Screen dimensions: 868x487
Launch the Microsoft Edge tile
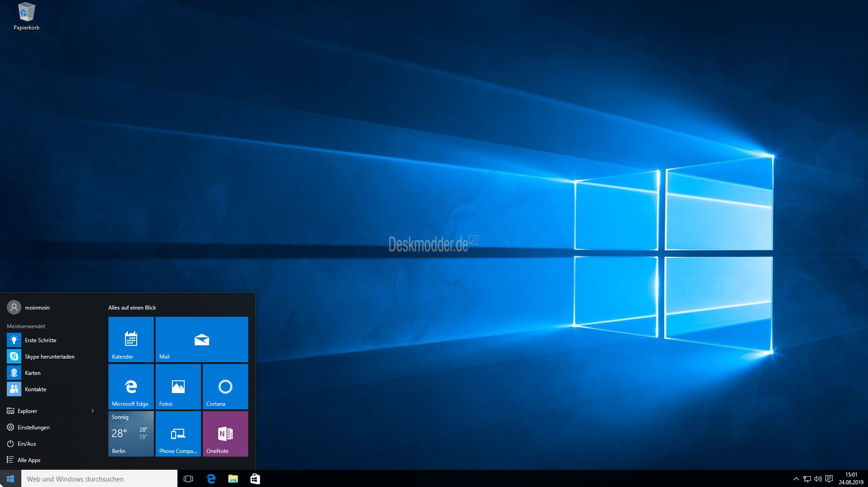tap(131, 387)
